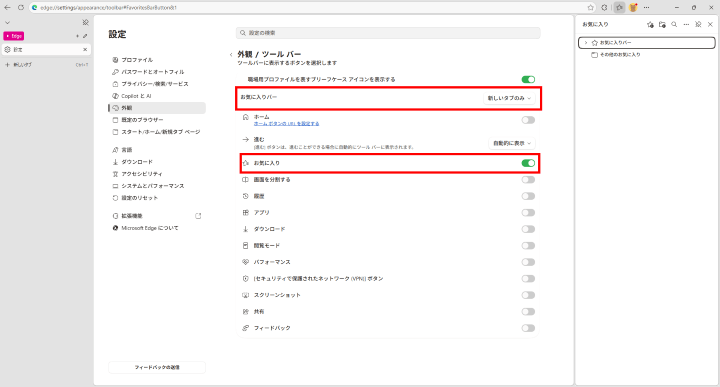Search favorites with the magnifier icon
This screenshot has height=387, width=720.
(x=674, y=24)
